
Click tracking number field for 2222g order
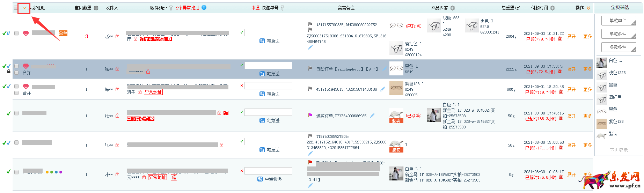pos(268,66)
